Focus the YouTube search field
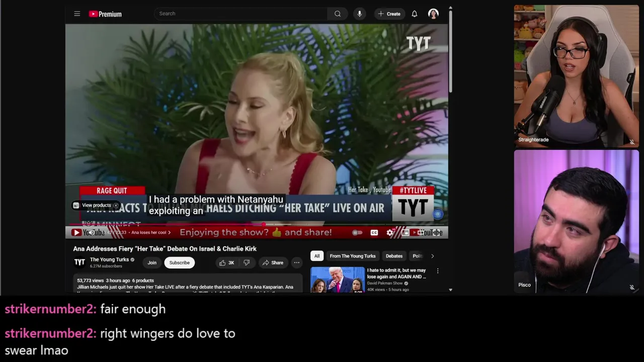 coord(240,14)
